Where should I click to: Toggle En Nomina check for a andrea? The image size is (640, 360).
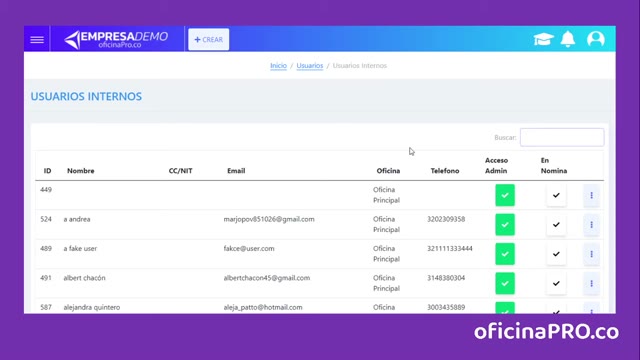[x=556, y=225]
